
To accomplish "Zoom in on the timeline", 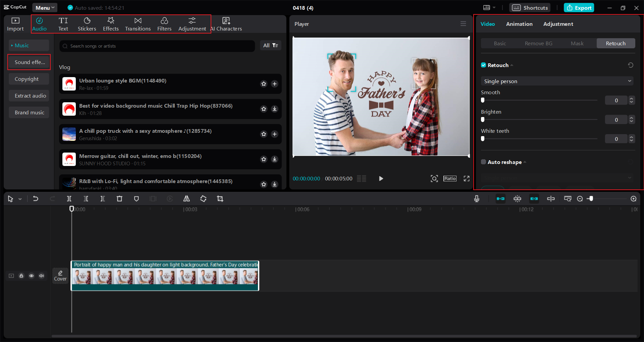I will pyautogui.click(x=633, y=198).
